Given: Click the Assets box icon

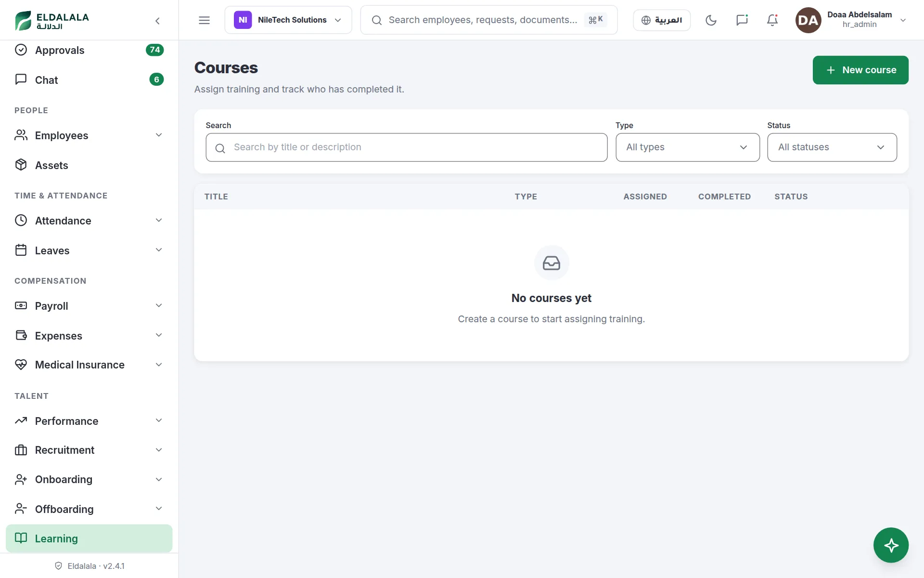Looking at the screenshot, I should click(21, 165).
